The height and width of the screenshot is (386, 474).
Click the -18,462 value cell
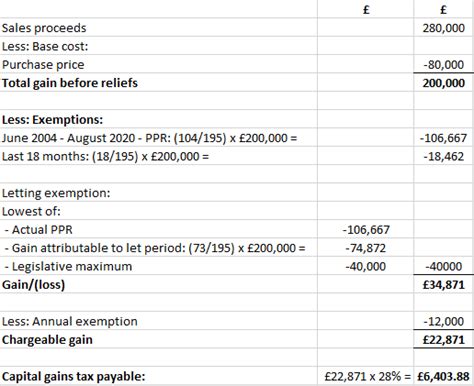coord(444,156)
